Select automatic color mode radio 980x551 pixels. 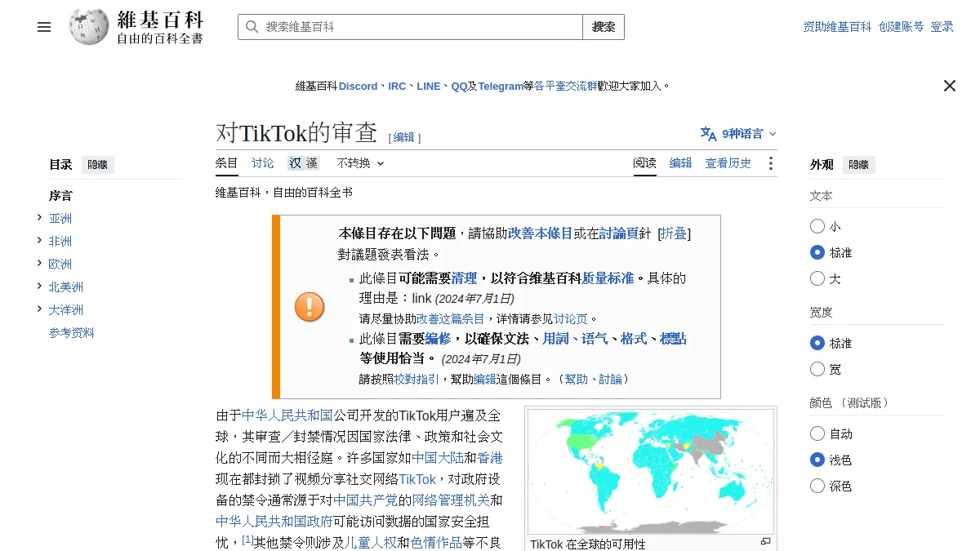point(817,433)
